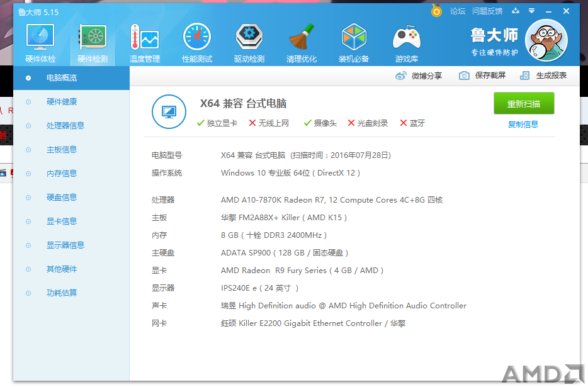Launch the 性能测试 performance benchmark

pyautogui.click(x=197, y=43)
